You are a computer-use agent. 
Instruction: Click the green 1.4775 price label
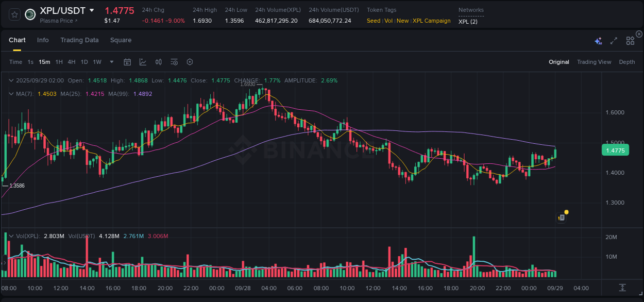pos(615,150)
